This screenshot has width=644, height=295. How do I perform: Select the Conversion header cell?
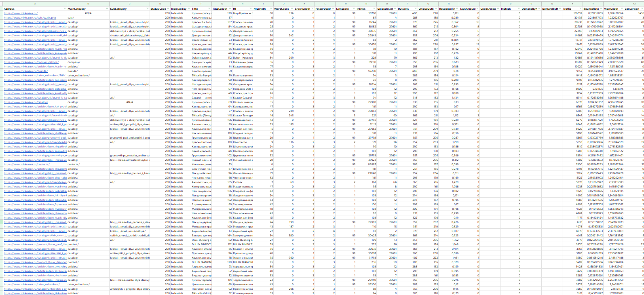coord(634,8)
